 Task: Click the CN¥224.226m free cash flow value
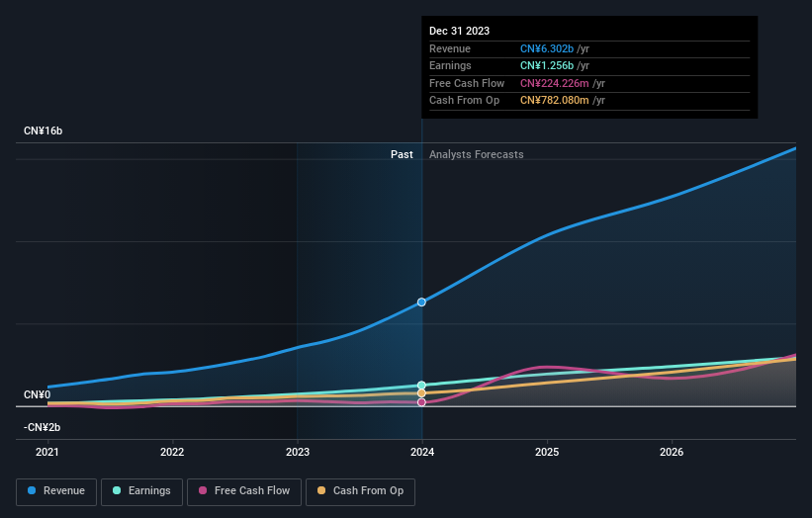555,83
